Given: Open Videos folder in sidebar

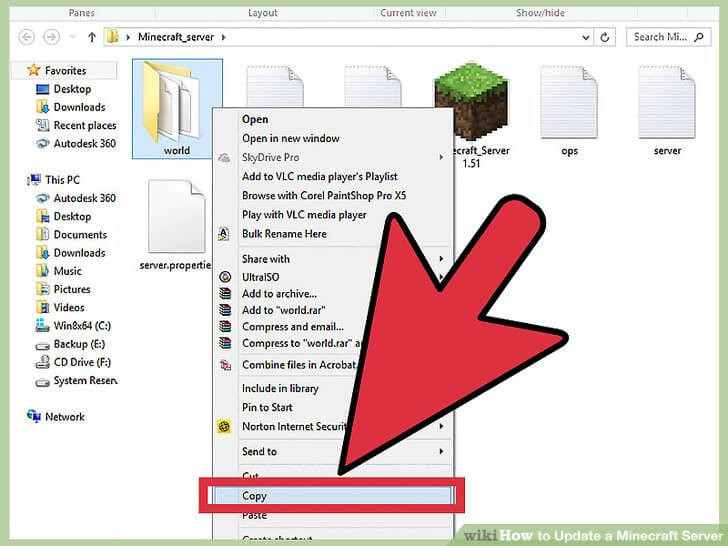Looking at the screenshot, I should coord(69,307).
